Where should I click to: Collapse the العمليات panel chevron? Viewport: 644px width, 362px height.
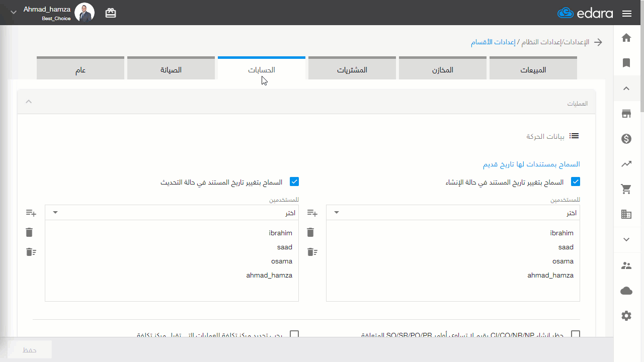(29, 102)
